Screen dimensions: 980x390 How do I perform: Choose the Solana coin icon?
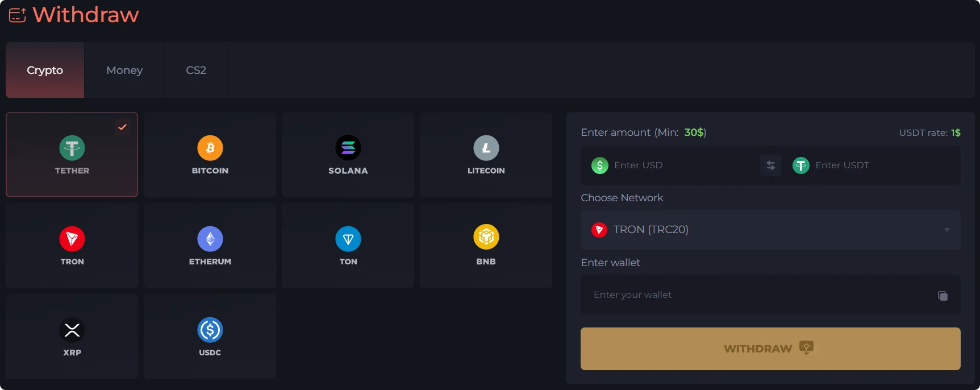pyautogui.click(x=348, y=148)
